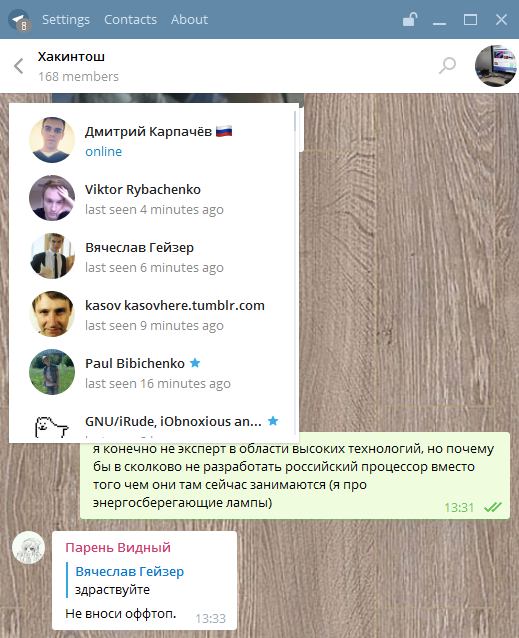519x638 pixels.
Task: Open the Contacts menu
Action: (x=130, y=20)
